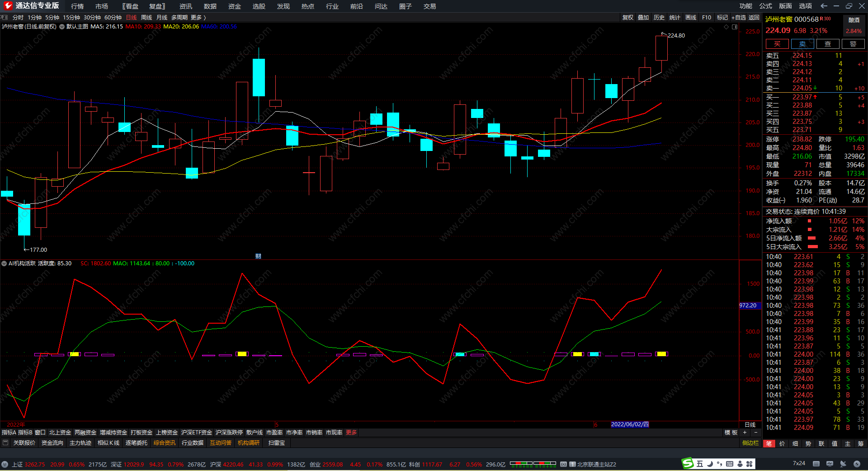Image resolution: width=868 pixels, height=471 pixels.
Task: Open the 选股 menu
Action: [x=259, y=6]
